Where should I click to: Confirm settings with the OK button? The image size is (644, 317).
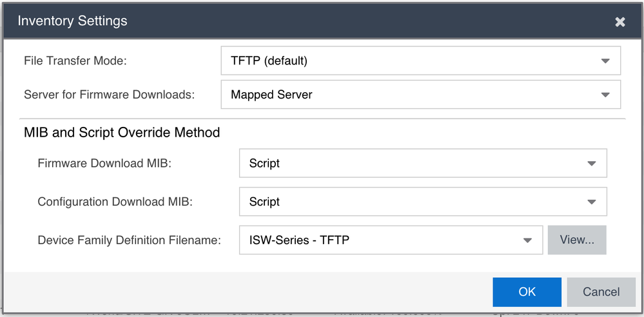[x=527, y=292]
